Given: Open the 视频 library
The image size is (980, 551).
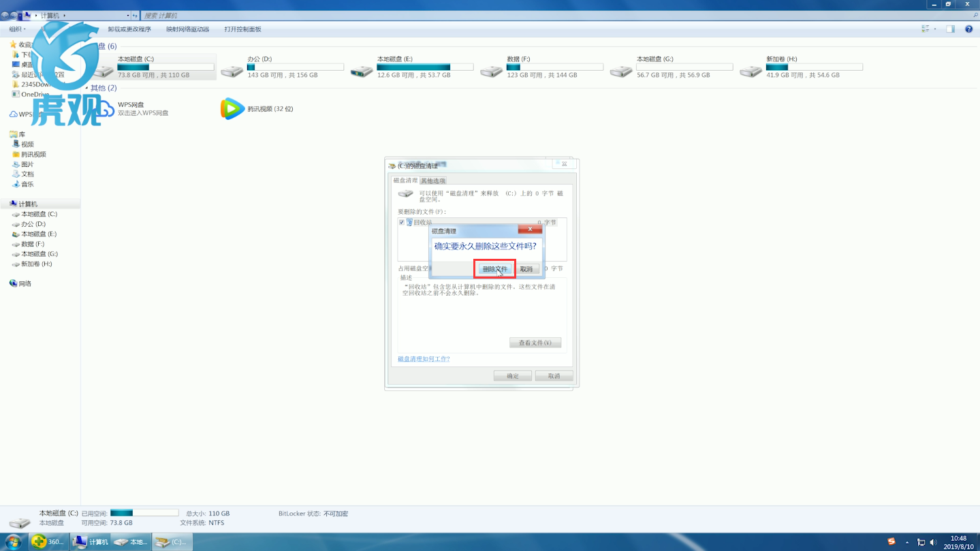Looking at the screenshot, I should (23, 144).
